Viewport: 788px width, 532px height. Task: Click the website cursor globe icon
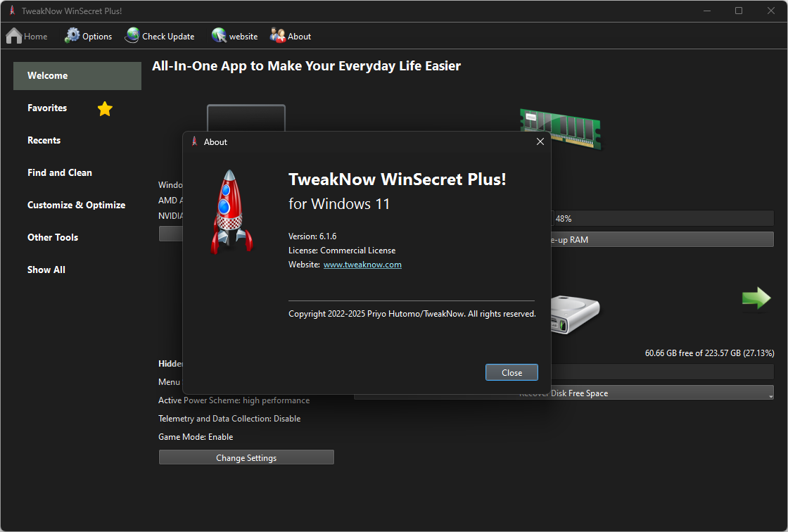[219, 35]
